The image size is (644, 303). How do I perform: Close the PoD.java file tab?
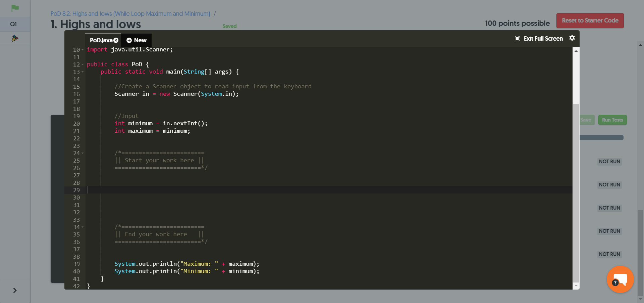click(x=116, y=40)
